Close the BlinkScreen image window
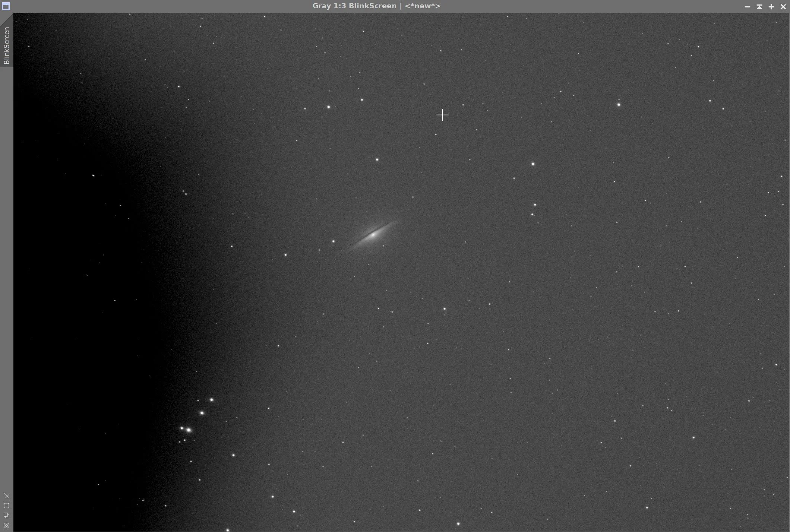 [783, 6]
